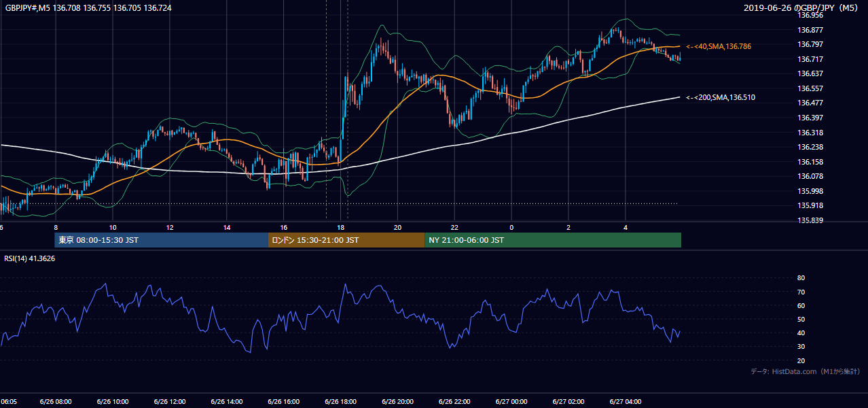Click the 40 SMA label reading 136.786

(x=719, y=46)
